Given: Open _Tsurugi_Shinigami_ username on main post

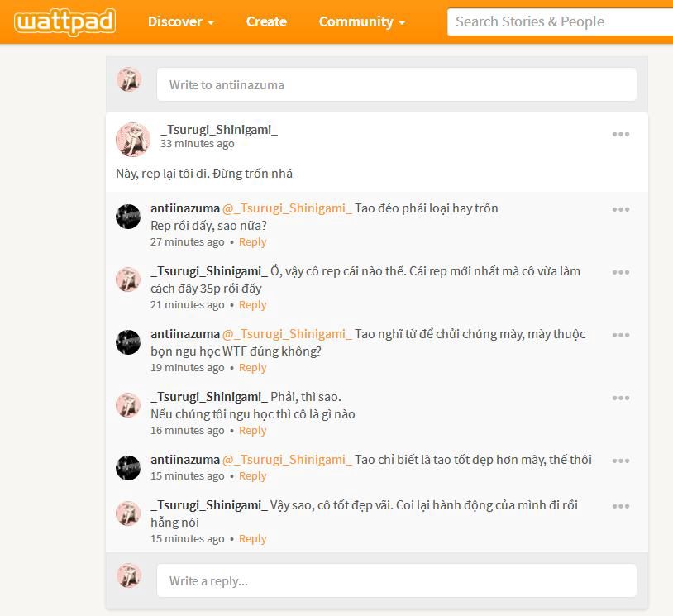Looking at the screenshot, I should click(219, 130).
